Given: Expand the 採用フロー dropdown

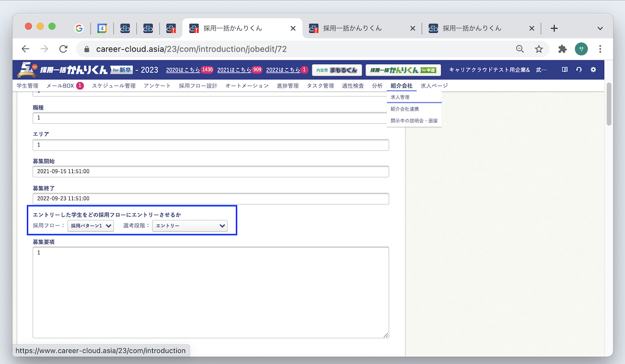Looking at the screenshot, I should click(x=91, y=226).
